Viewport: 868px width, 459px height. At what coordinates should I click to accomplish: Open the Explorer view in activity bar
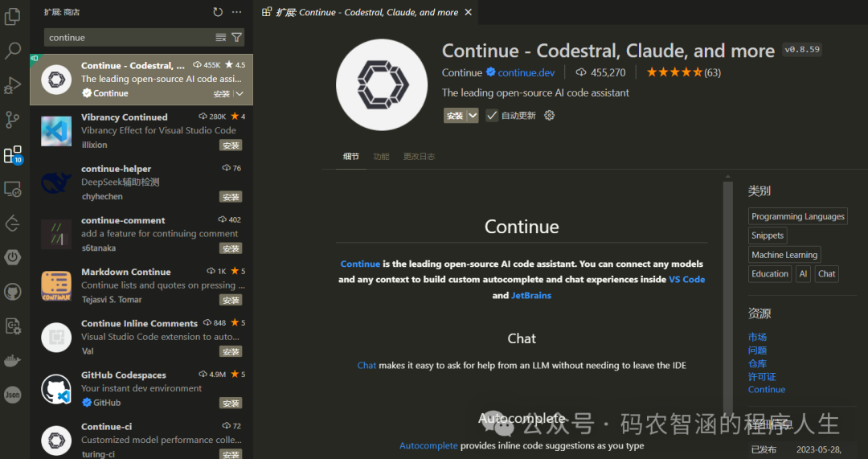[12, 16]
